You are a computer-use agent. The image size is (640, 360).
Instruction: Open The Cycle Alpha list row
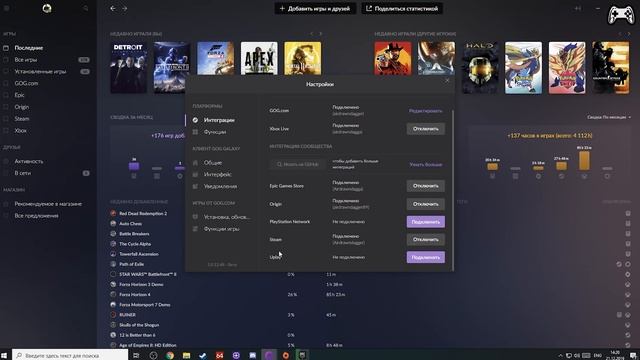pos(135,244)
